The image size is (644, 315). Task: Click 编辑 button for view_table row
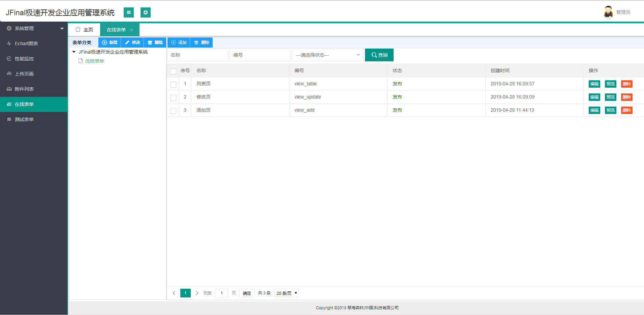click(594, 84)
